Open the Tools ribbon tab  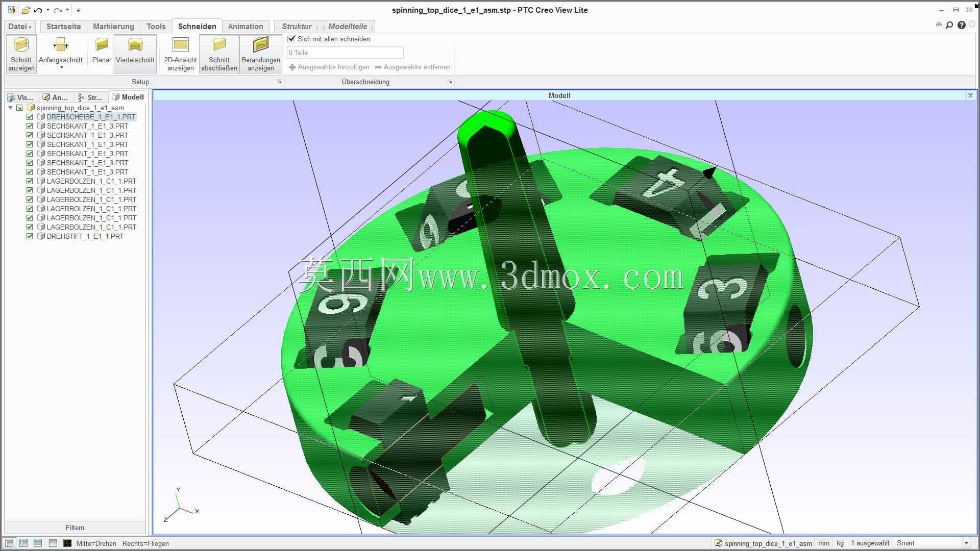pos(156,27)
